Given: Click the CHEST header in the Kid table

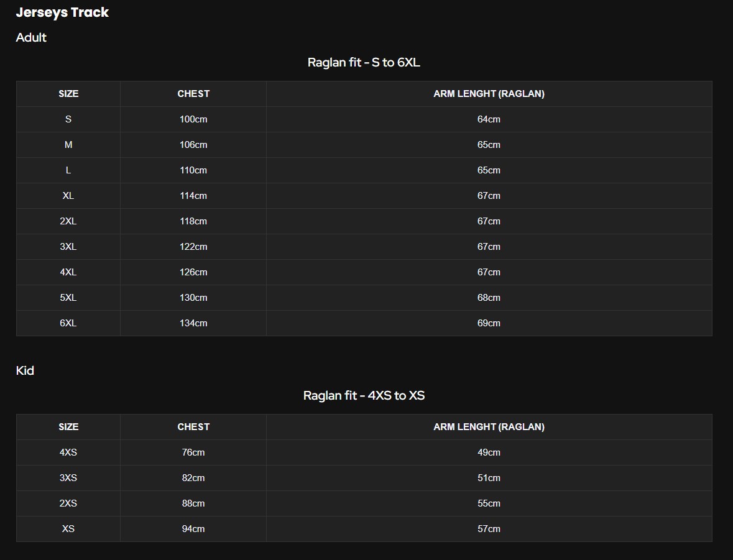Looking at the screenshot, I should 193,427.
